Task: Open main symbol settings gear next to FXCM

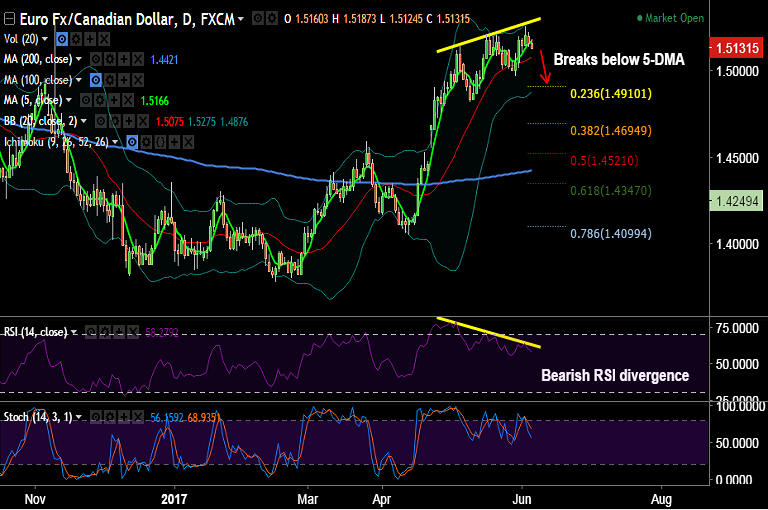Action: (272, 19)
